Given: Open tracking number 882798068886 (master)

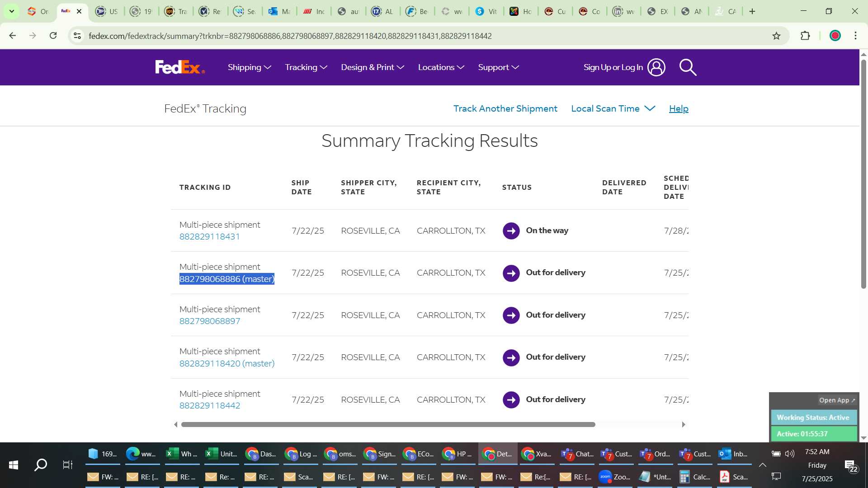Looking at the screenshot, I should point(227,279).
